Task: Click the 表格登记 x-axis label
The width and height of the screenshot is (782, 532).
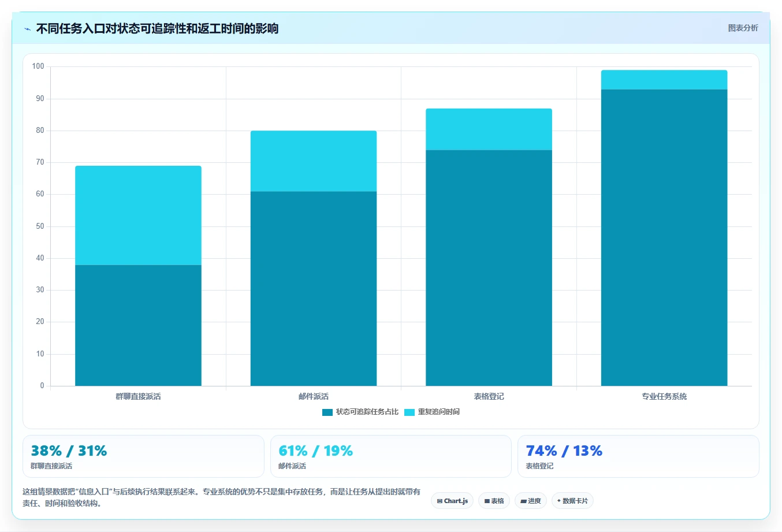Action: 489,396
